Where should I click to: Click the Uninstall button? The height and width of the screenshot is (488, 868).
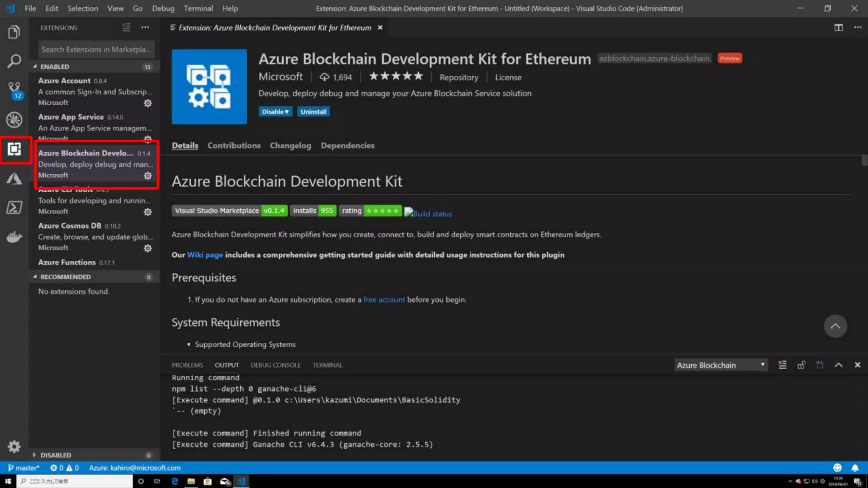click(313, 112)
